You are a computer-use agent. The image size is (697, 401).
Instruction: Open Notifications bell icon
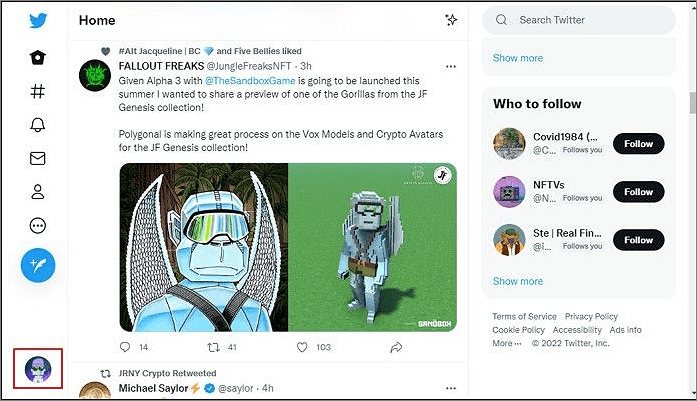coord(38,125)
